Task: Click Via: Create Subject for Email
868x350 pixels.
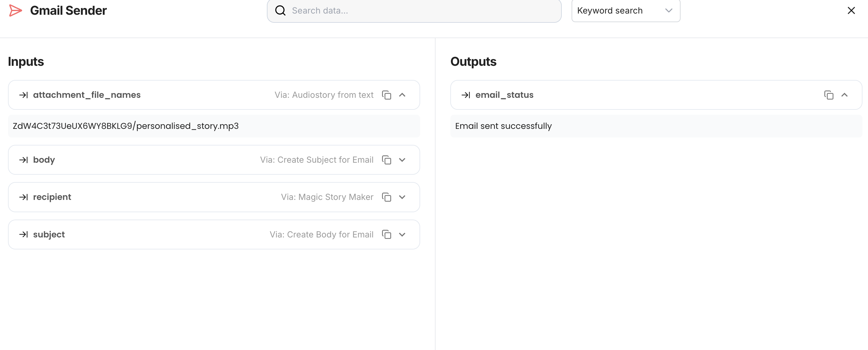Action: tap(317, 160)
